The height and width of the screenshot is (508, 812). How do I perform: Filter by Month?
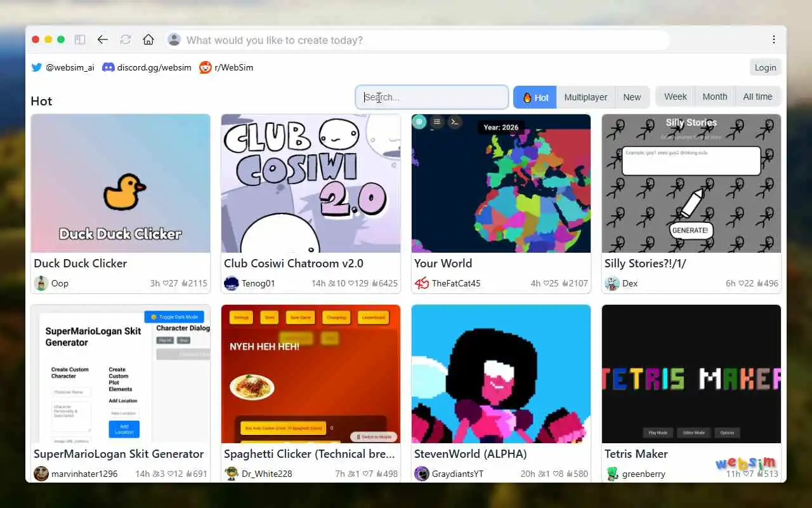tap(714, 97)
